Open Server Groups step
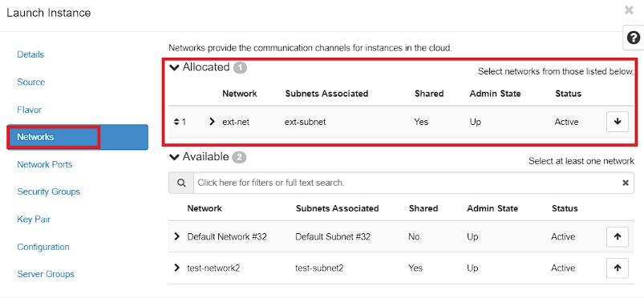This screenshot has height=298, width=644. coord(46,274)
